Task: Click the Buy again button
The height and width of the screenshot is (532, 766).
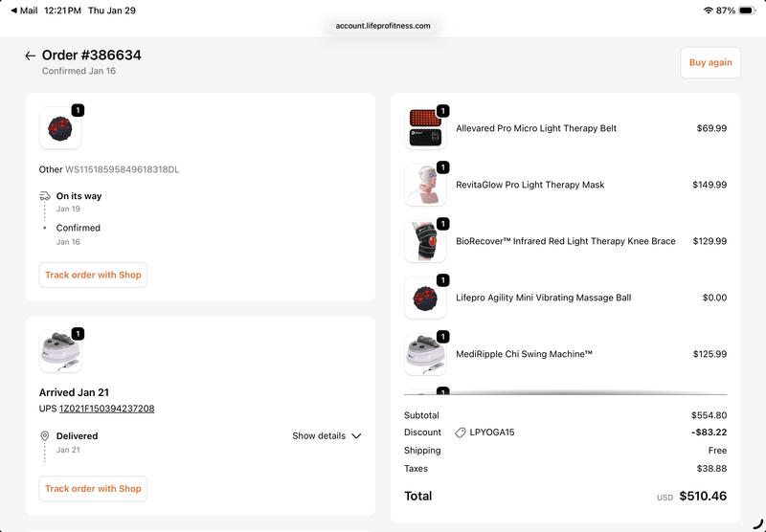Action: coord(710,63)
